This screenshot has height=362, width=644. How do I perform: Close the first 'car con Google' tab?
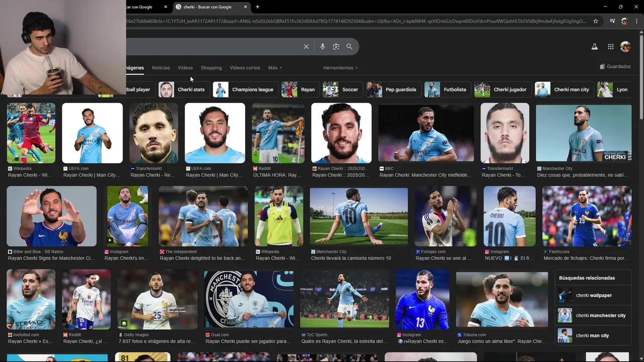[x=166, y=7]
